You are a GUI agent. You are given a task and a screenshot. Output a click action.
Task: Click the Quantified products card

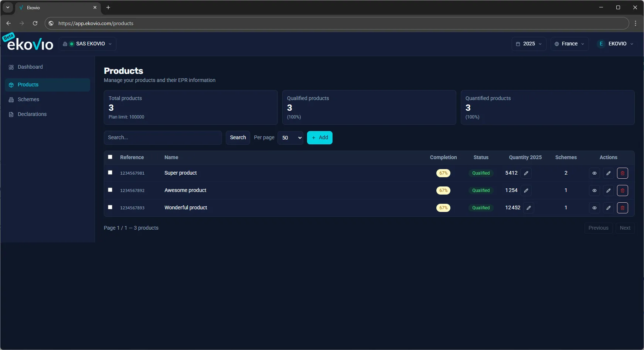tap(548, 107)
